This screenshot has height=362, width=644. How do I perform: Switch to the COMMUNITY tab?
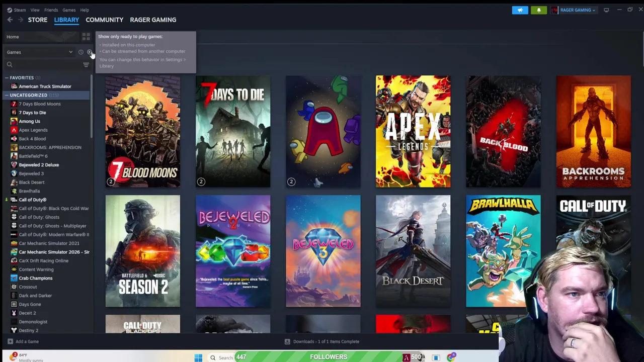104,20
